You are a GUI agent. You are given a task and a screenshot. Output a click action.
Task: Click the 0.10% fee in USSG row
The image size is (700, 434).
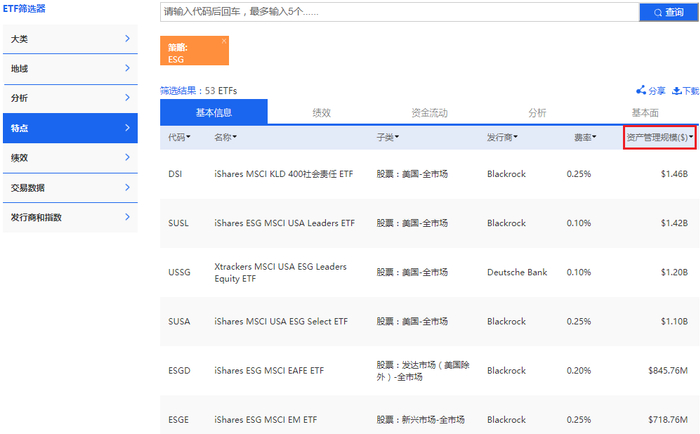(579, 272)
